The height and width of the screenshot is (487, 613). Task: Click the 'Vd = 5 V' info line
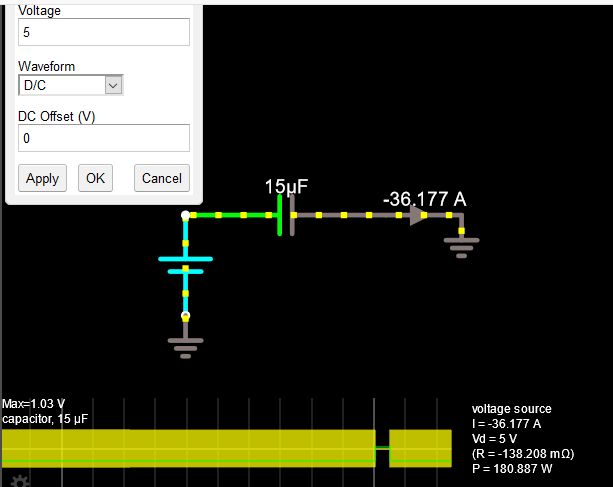click(494, 439)
